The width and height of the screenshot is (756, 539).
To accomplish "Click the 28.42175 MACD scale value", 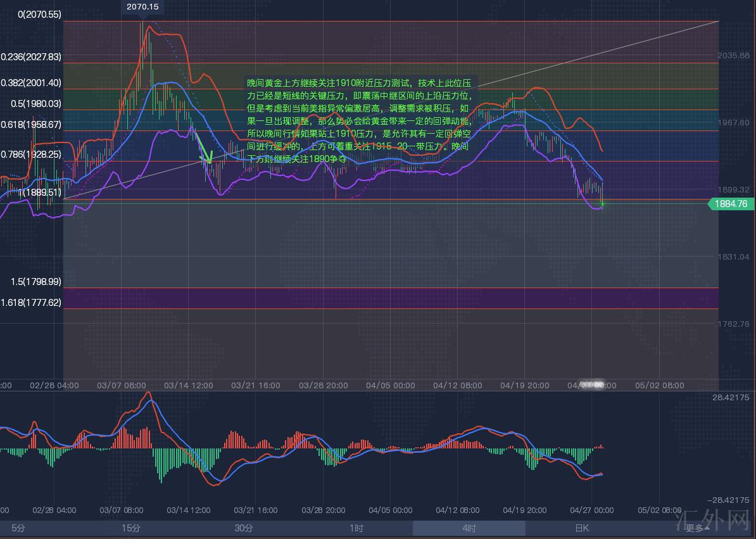I will 730,397.
